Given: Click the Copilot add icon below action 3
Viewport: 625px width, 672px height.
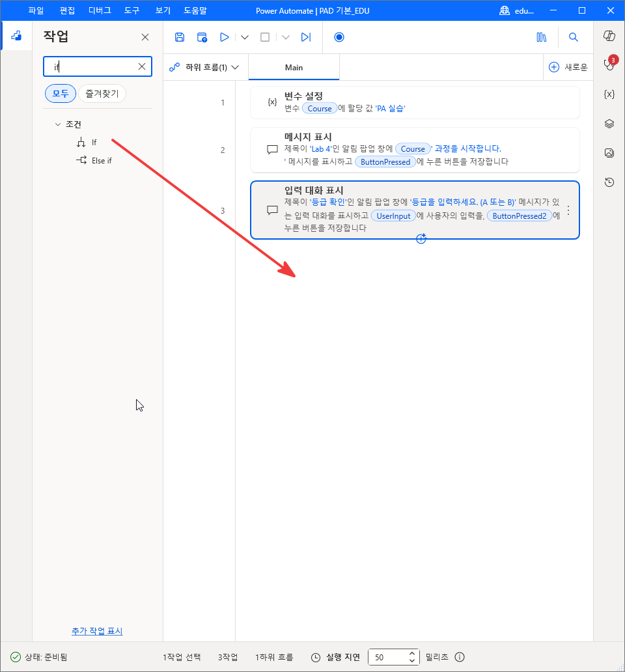Looking at the screenshot, I should pyautogui.click(x=421, y=239).
